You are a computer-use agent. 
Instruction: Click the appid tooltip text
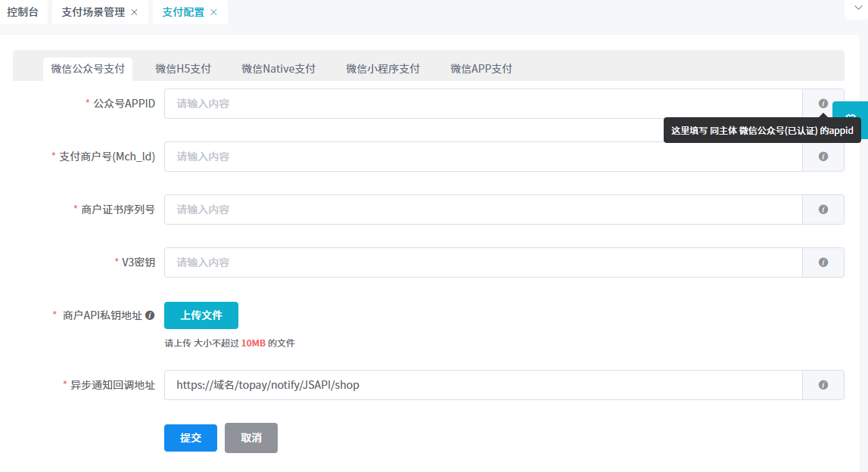762,131
